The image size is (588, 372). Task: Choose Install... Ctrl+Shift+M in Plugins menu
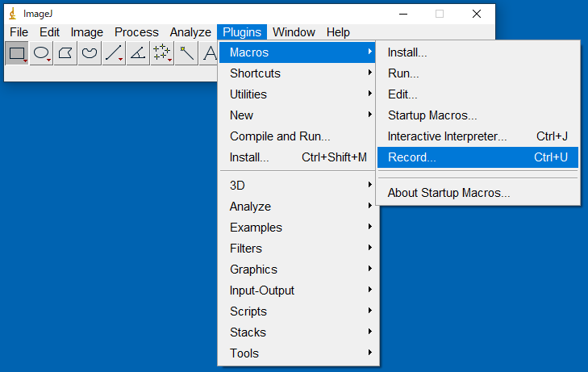(298, 157)
